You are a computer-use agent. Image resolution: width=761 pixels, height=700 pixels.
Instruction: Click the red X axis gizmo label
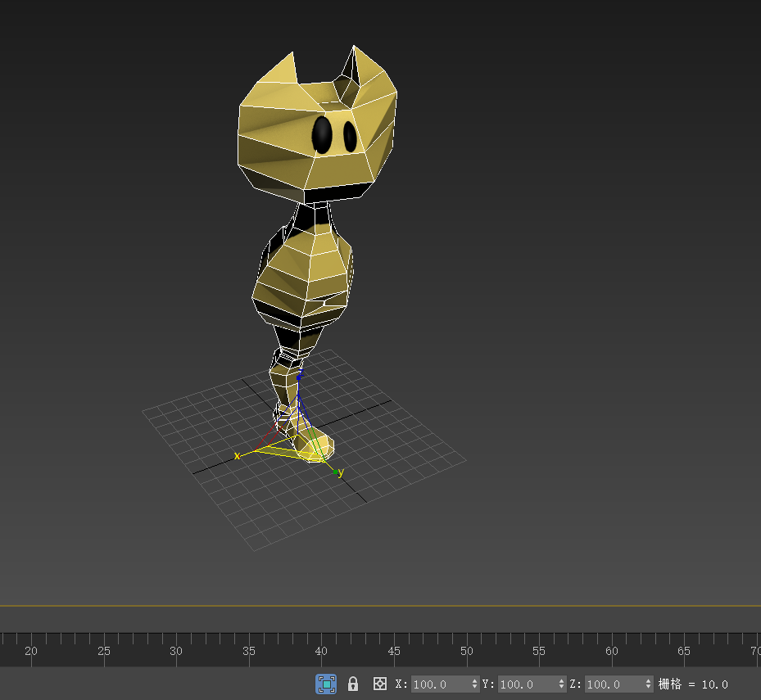tap(238, 455)
